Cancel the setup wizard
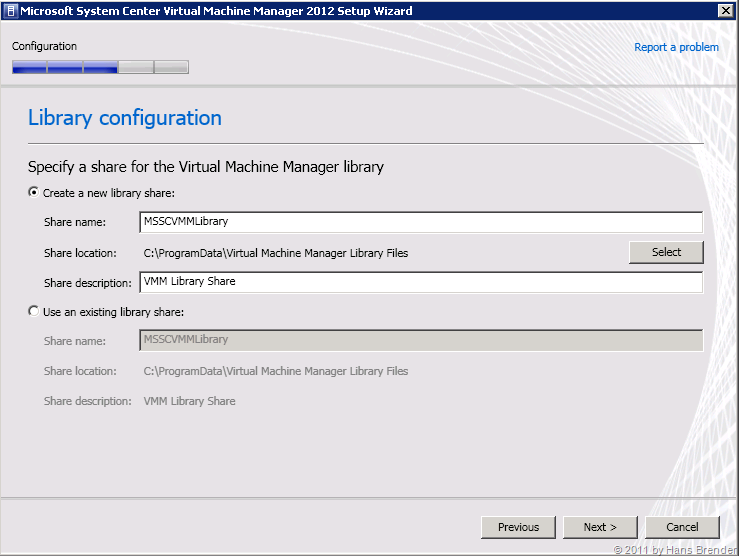The height and width of the screenshot is (556, 739). coord(682,527)
